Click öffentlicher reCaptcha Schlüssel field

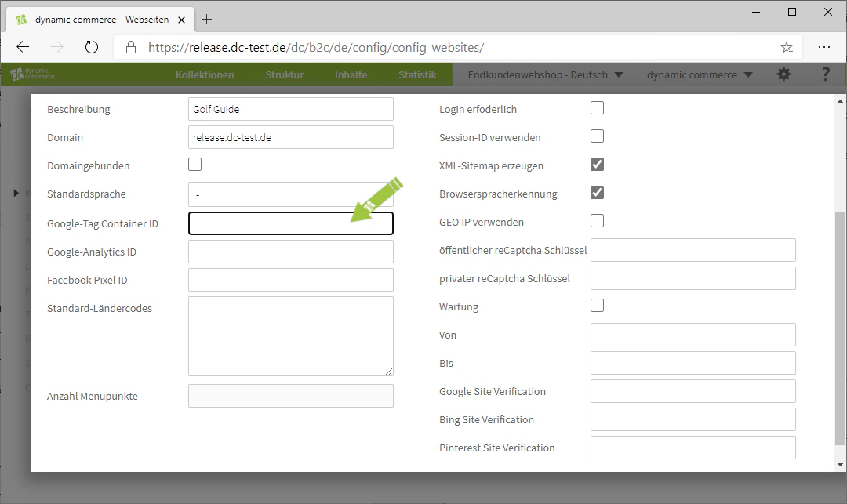693,250
